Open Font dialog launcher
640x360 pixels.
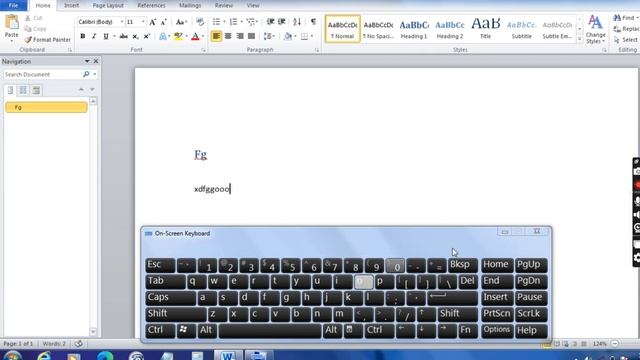click(203, 50)
